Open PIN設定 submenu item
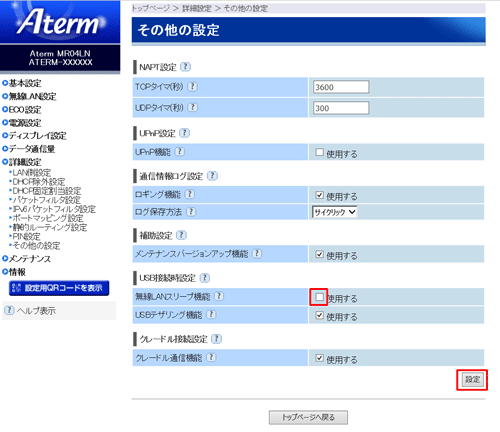 coord(26,237)
